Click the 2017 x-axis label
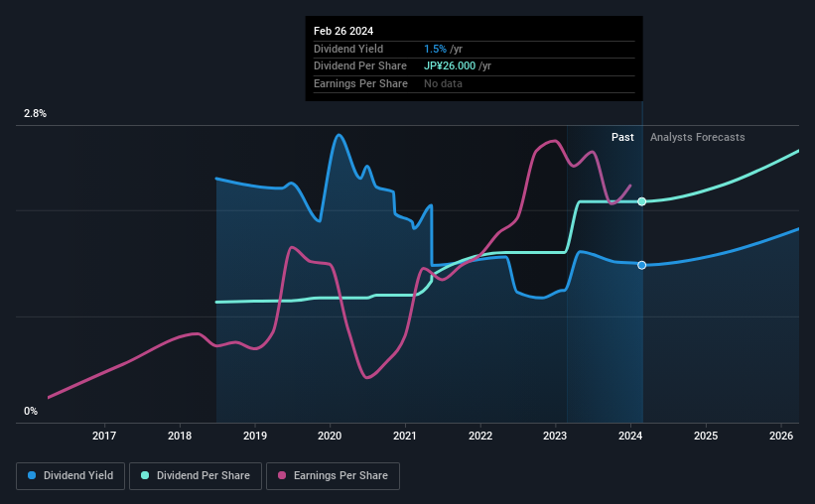This screenshot has height=504, width=815. pyautogui.click(x=104, y=436)
